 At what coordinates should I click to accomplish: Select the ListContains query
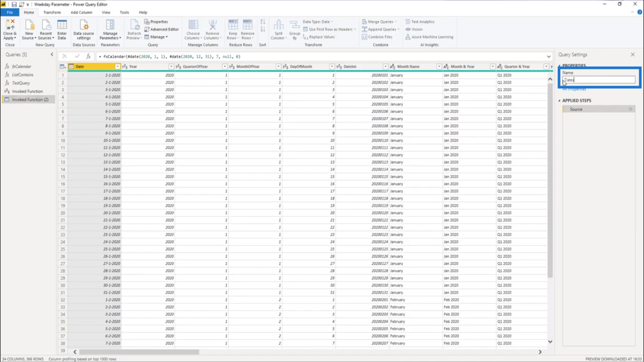(x=28, y=75)
